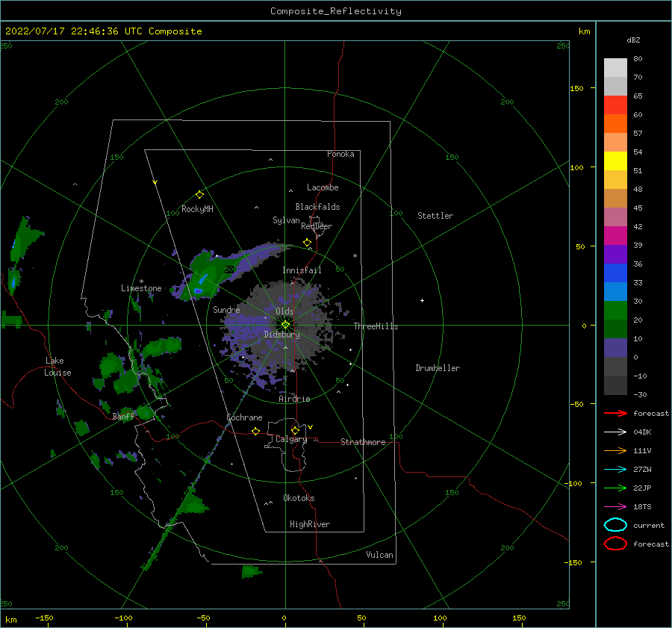The image size is (672, 628).
Task: Click the red forecast ellipse legend icon
Action: point(615,544)
